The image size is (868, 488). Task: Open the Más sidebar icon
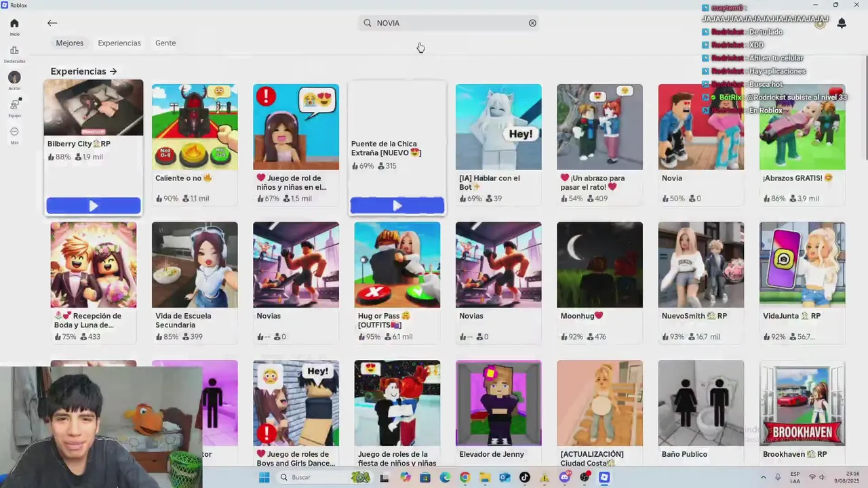[14, 134]
